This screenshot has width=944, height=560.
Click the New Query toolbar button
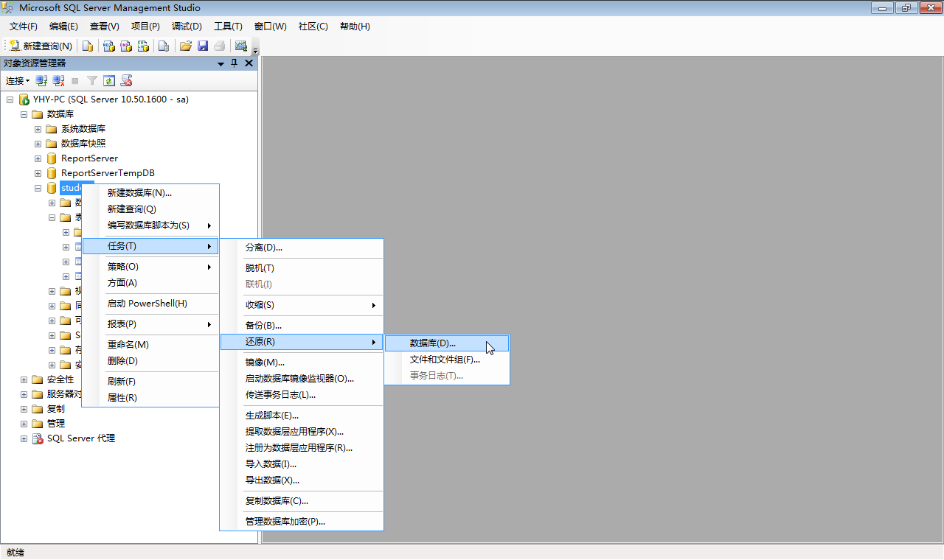[x=41, y=46]
